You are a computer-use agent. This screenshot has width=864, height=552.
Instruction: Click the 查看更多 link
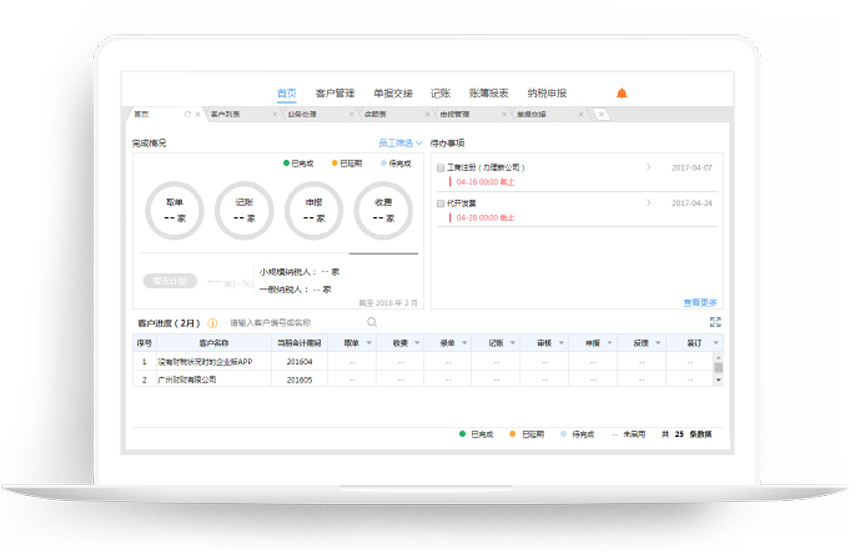point(699,302)
